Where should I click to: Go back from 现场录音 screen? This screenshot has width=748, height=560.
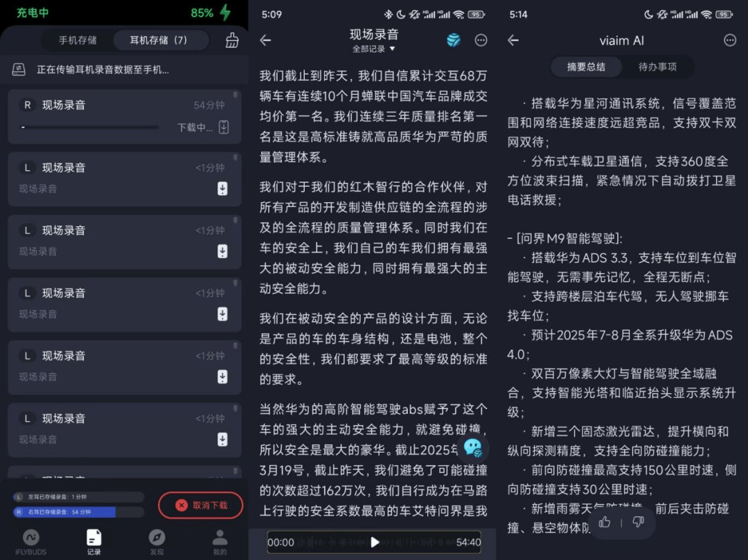tap(266, 41)
